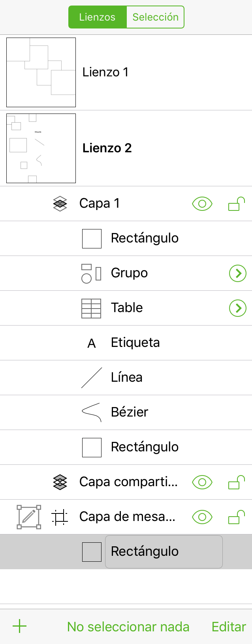Switch to the Selección tab

[155, 17]
